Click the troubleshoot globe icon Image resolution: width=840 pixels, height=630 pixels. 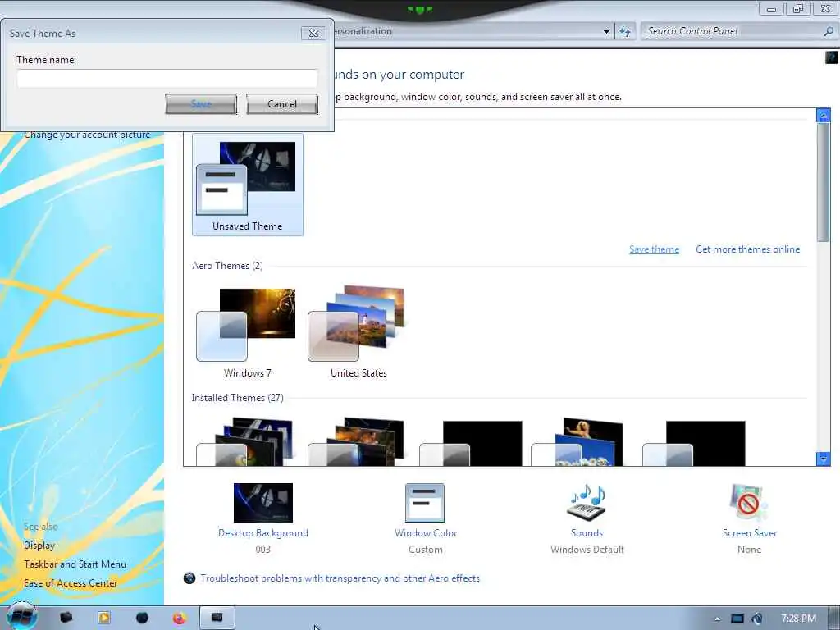(189, 578)
